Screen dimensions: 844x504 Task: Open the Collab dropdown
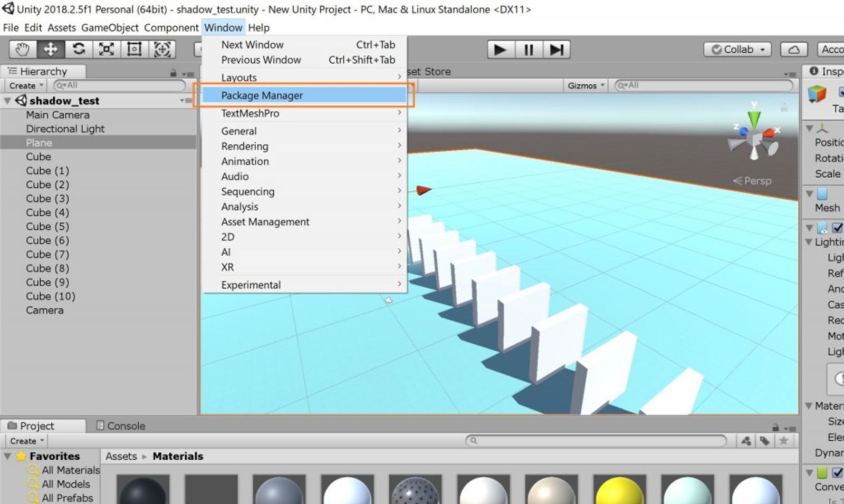click(x=737, y=50)
